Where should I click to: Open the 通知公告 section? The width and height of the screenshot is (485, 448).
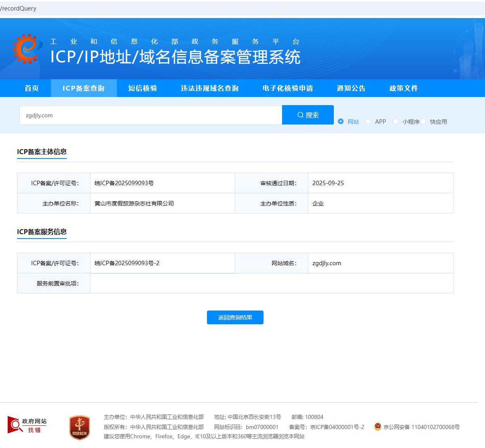click(351, 88)
